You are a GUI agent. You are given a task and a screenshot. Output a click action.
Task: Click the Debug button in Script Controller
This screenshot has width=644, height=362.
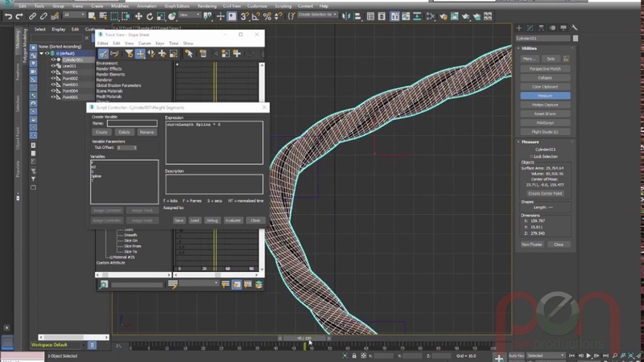point(212,220)
